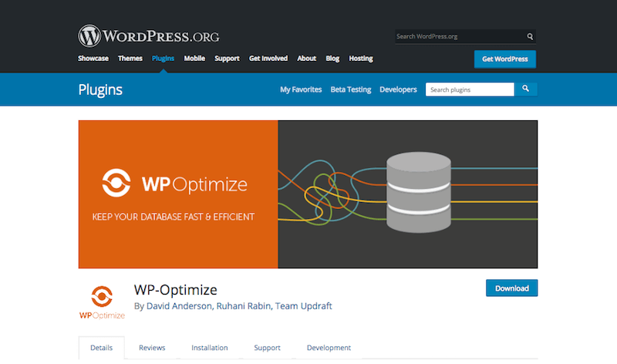617x364 pixels.
Task: Switch to the Development tab
Action: point(329,348)
